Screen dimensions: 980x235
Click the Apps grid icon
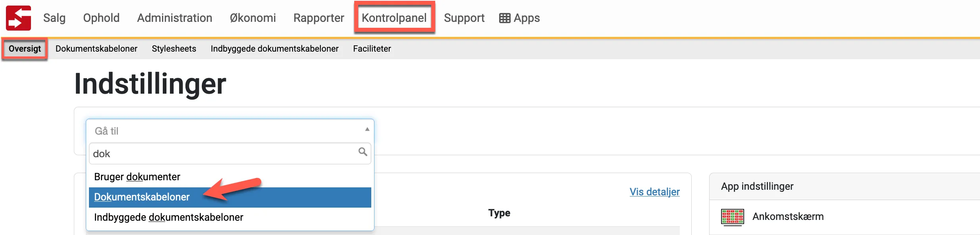(x=505, y=18)
